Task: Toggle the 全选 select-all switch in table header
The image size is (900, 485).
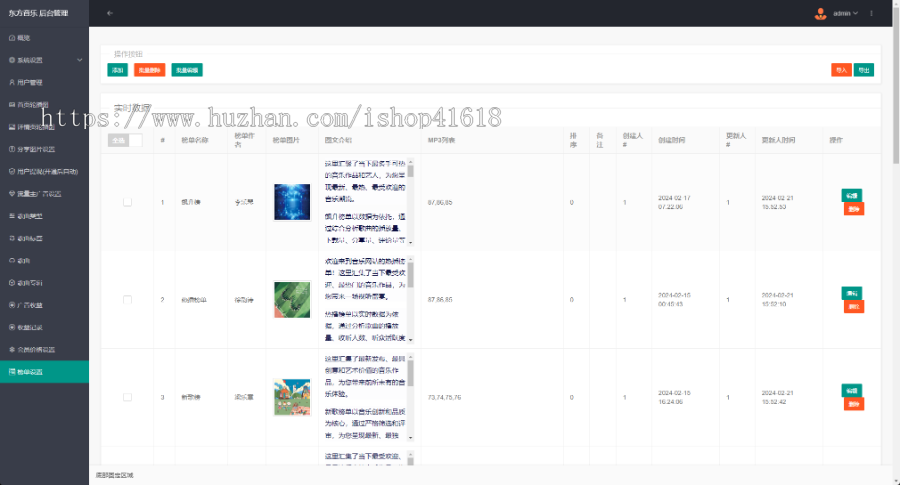Action: [125, 140]
